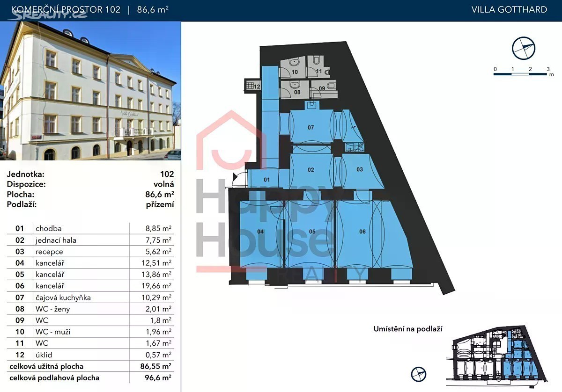This screenshot has height=392, width=562.
Task: Click the north compass icon above the scale bar
Action: [x=523, y=49]
